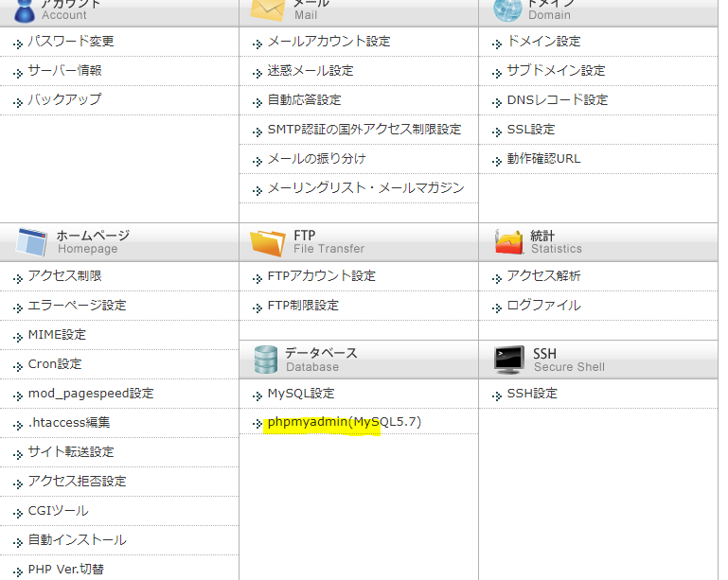728x580 pixels.
Task: Click the 統計 Statistics header text
Action: coord(557,242)
